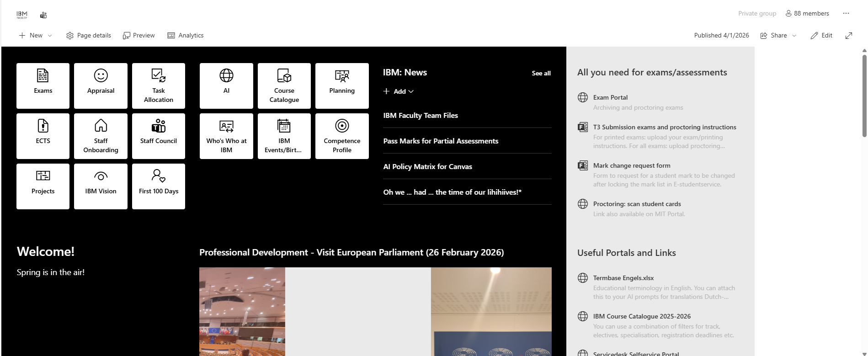Expand the Share dropdown chevron
Image resolution: width=868 pixels, height=356 pixels.
pos(794,35)
